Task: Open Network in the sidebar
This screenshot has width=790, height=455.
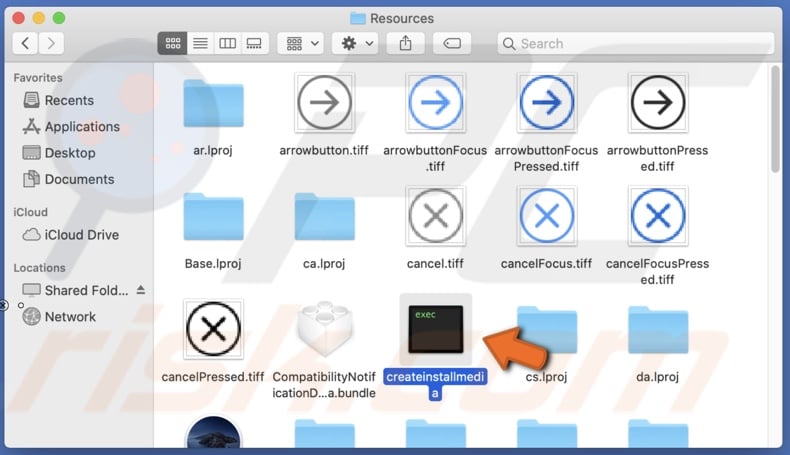Action: (x=59, y=316)
